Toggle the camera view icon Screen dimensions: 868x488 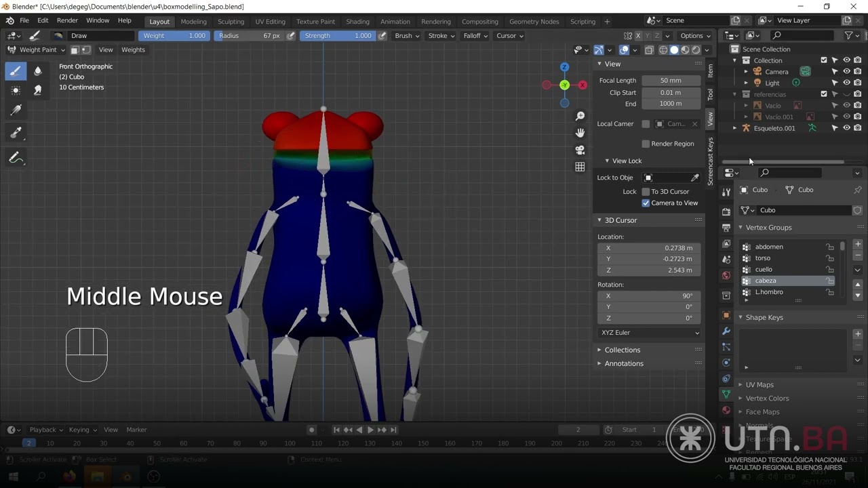click(580, 150)
